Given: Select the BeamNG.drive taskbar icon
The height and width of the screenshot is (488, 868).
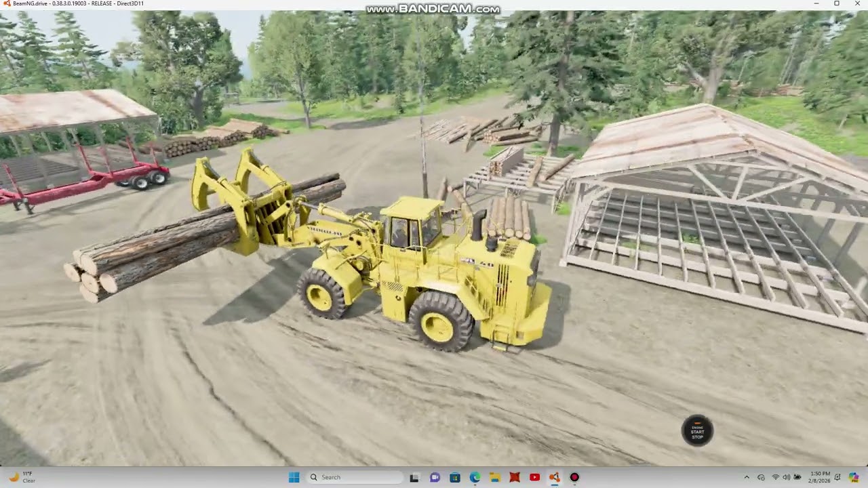Looking at the screenshot, I should pos(555,477).
